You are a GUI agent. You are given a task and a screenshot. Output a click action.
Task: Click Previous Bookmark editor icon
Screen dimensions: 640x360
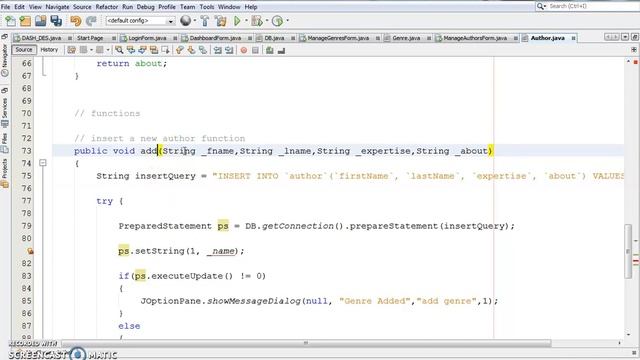(180, 50)
